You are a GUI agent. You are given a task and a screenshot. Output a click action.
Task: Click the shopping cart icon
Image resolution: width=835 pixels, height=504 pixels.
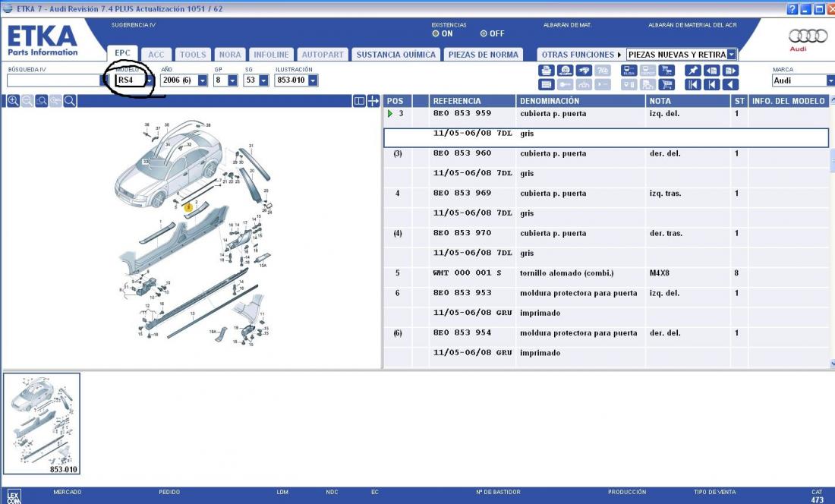(x=666, y=84)
